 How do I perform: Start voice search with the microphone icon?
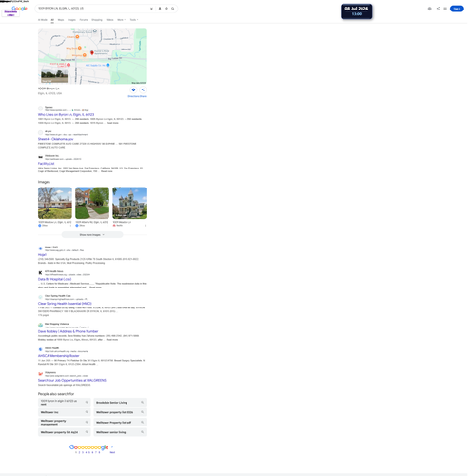point(160,9)
